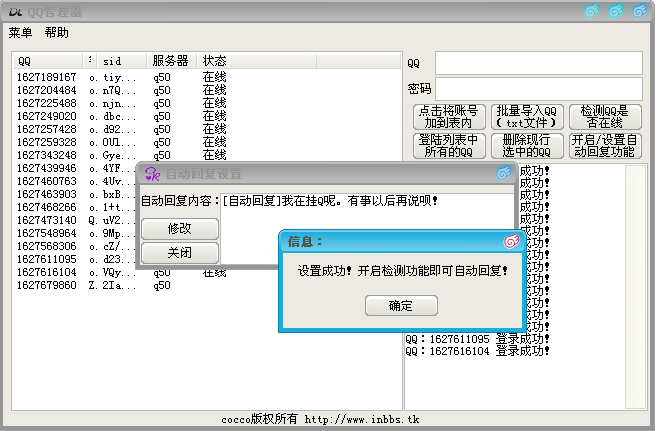Close the 自动回复设置 window via its swirl icon
Viewport: 658px width, 431px height.
pyautogui.click(x=504, y=174)
